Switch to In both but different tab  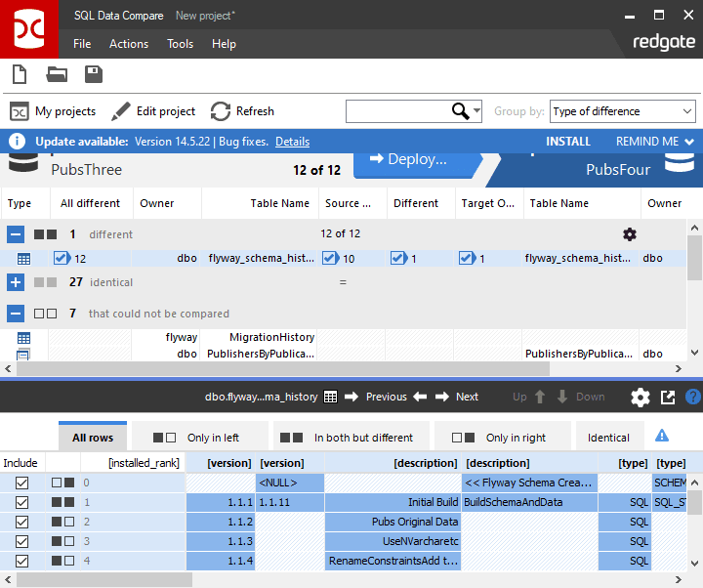coord(351,438)
